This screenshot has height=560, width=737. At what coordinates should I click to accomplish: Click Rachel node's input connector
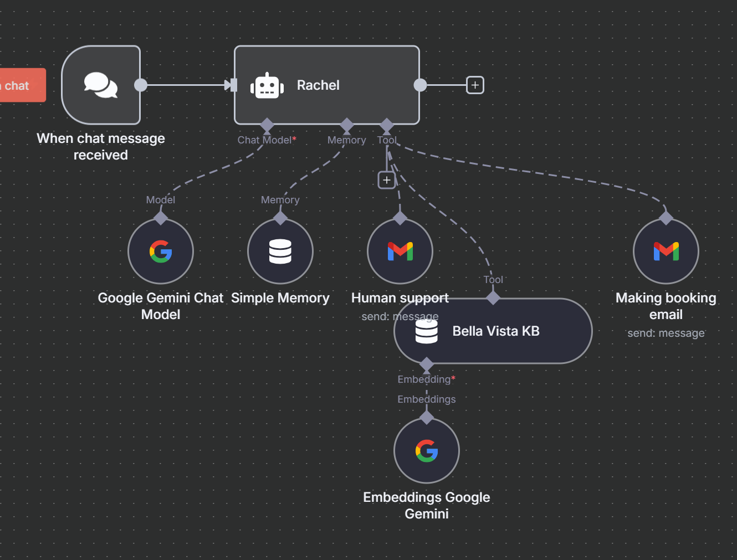click(233, 85)
